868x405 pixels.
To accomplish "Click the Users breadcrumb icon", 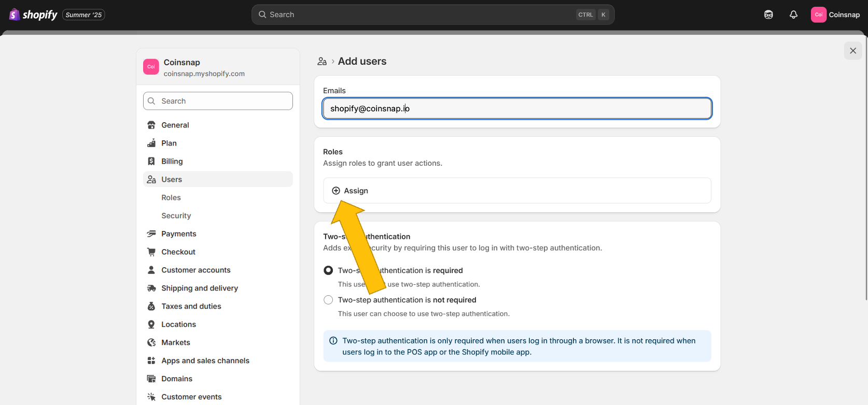I will (x=322, y=61).
